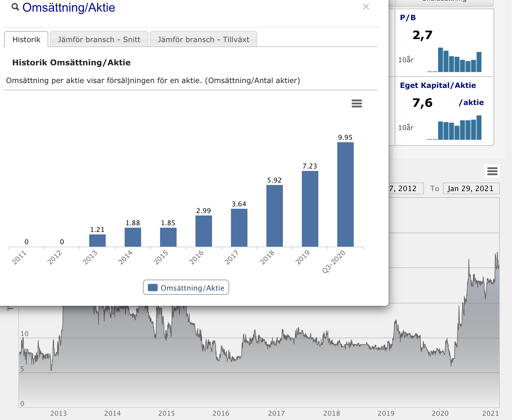The height and width of the screenshot is (420, 512).
Task: Select the 2018 bar valued 5.92
Action: click(x=275, y=216)
